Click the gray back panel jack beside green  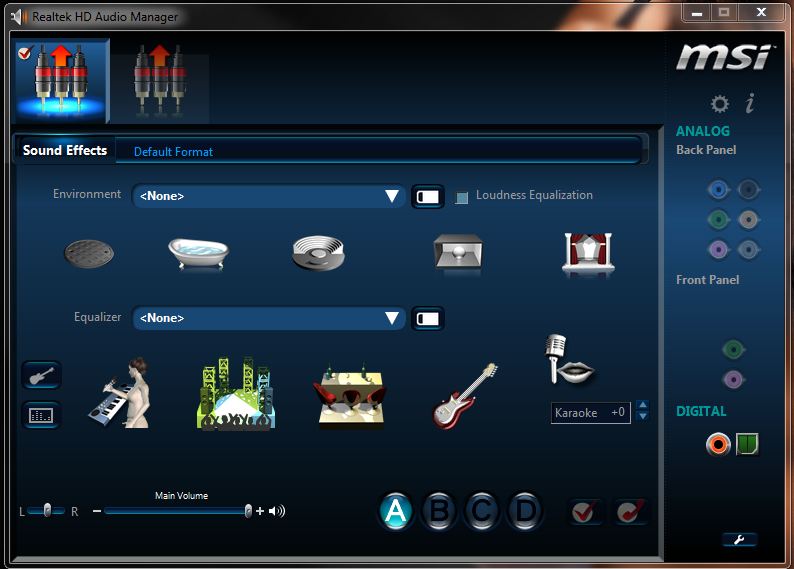748,220
